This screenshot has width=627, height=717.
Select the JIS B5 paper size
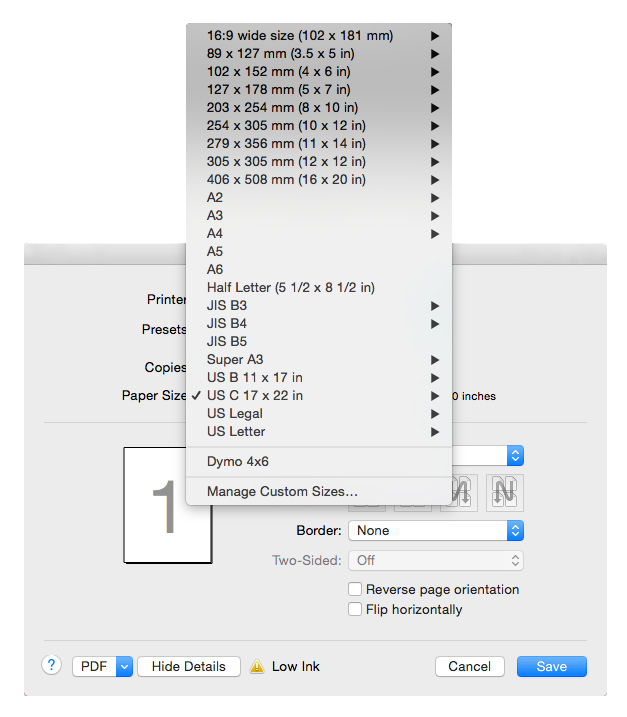click(319, 342)
